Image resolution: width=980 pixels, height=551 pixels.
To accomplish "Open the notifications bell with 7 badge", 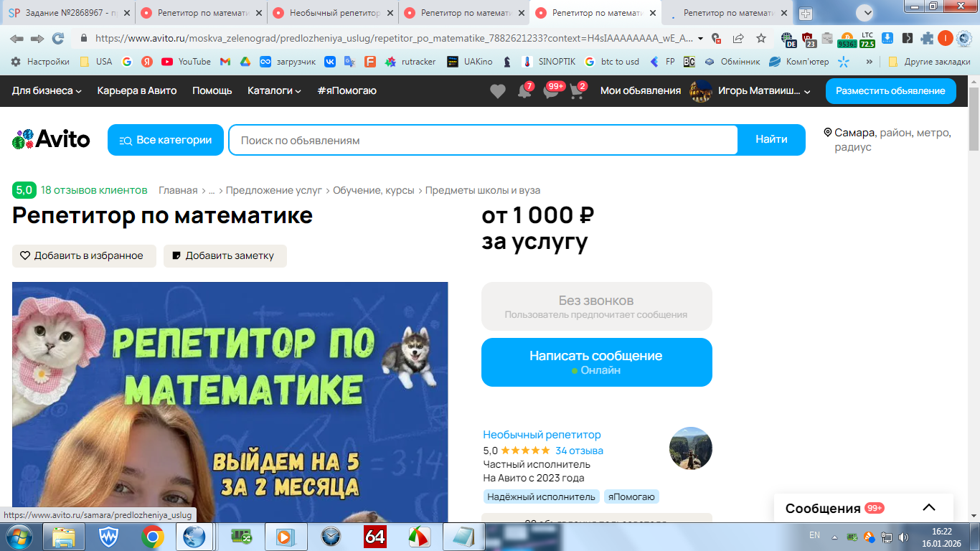I will pos(524,91).
